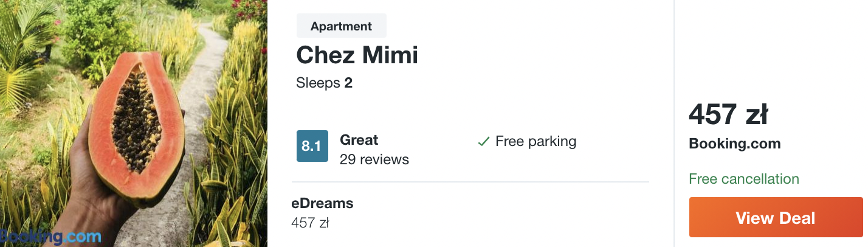Click the Booking.com provider name under the price
Screen dimensions: 868x247
pyautogui.click(x=734, y=144)
